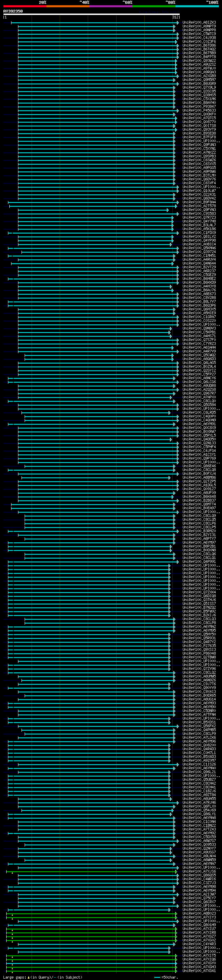
Task: Select the UniRef100_Q09533 label
Action: tap(199, 844)
